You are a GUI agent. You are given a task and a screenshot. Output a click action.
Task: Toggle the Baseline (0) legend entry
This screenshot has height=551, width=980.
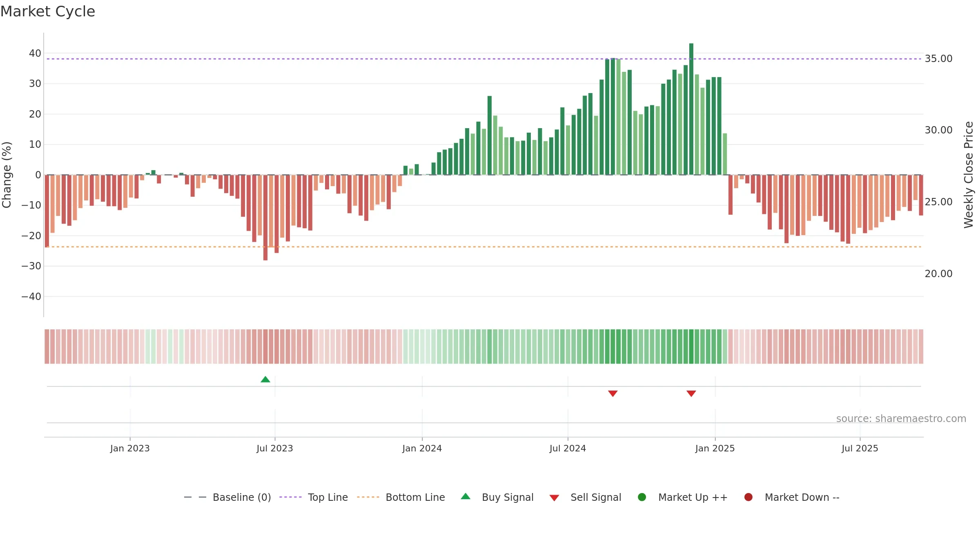pyautogui.click(x=227, y=497)
